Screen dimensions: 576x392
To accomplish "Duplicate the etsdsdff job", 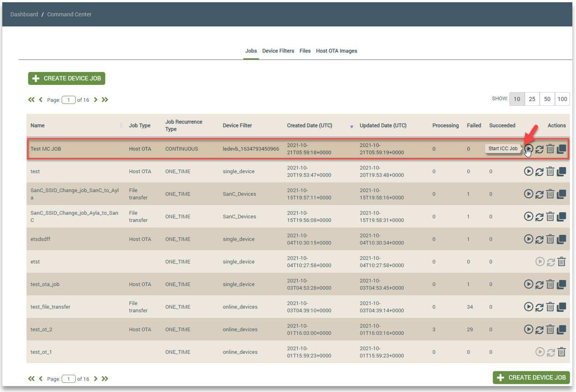I will (561, 239).
